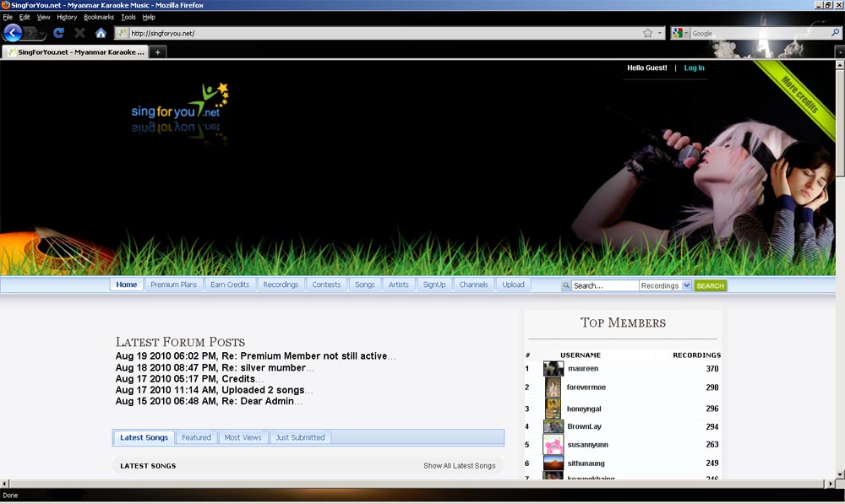Viewport: 845px width, 504px height.
Task: Click the site Search text field
Action: click(x=604, y=285)
